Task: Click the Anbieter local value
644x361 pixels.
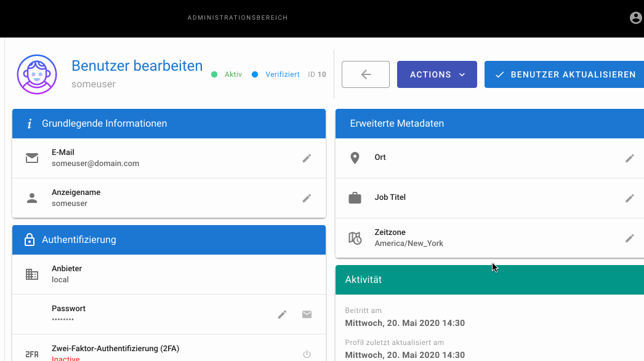Action: 60,279
